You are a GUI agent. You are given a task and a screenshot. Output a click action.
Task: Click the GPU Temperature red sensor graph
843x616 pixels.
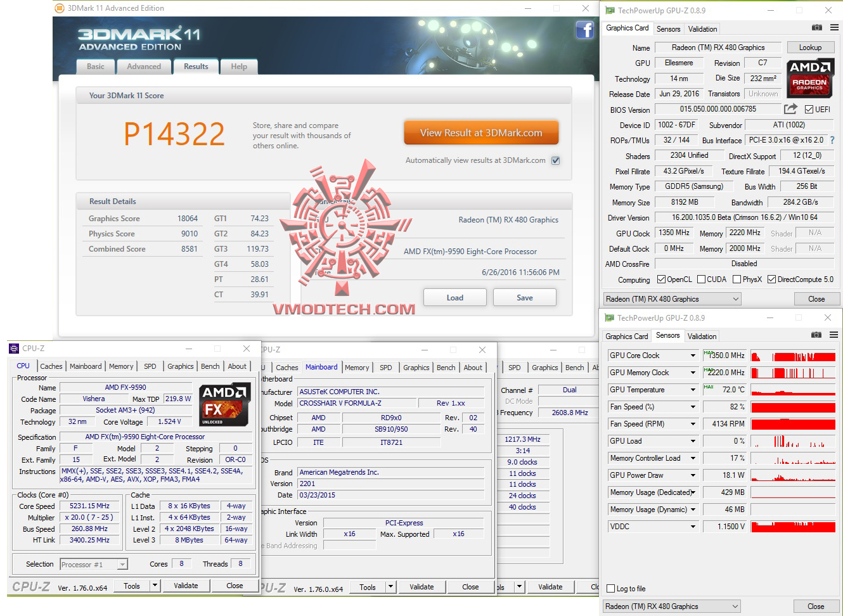click(794, 390)
